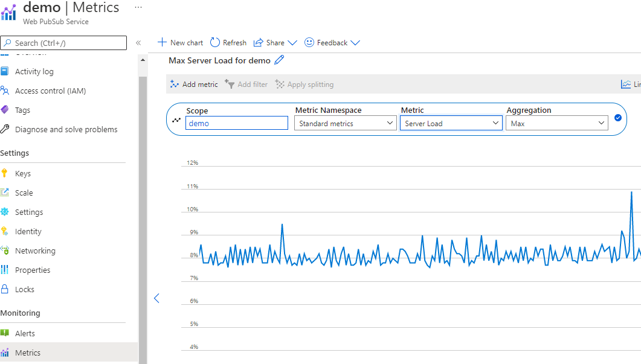The height and width of the screenshot is (364, 641).
Task: Select the Add metric icon
Action: (175, 84)
